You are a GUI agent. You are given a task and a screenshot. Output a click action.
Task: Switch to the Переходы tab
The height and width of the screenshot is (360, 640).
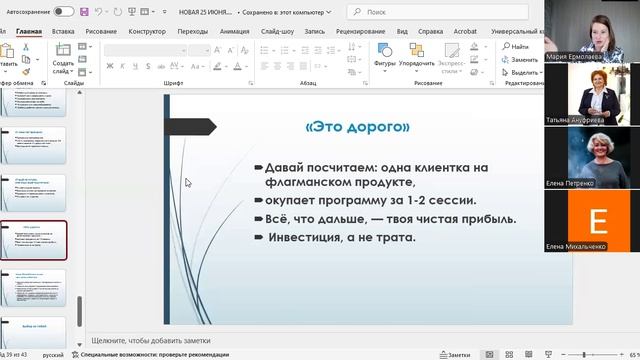[192, 31]
